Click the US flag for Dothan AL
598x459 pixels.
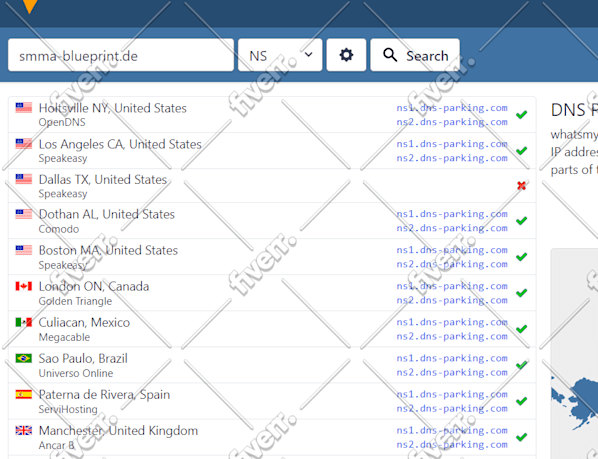[24, 214]
